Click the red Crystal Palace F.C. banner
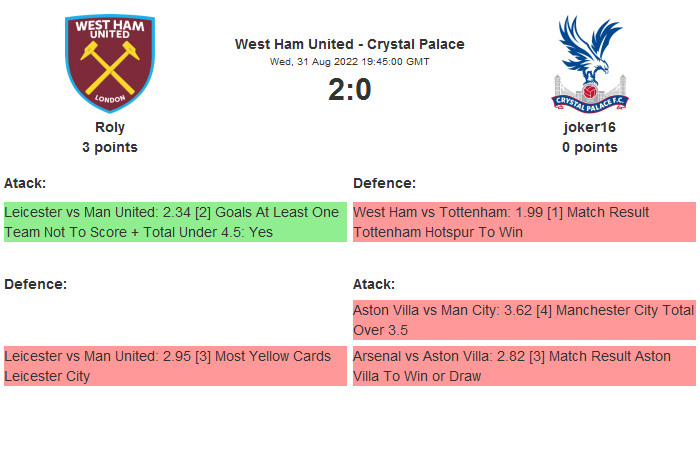This screenshot has height=460, width=700. point(590,100)
